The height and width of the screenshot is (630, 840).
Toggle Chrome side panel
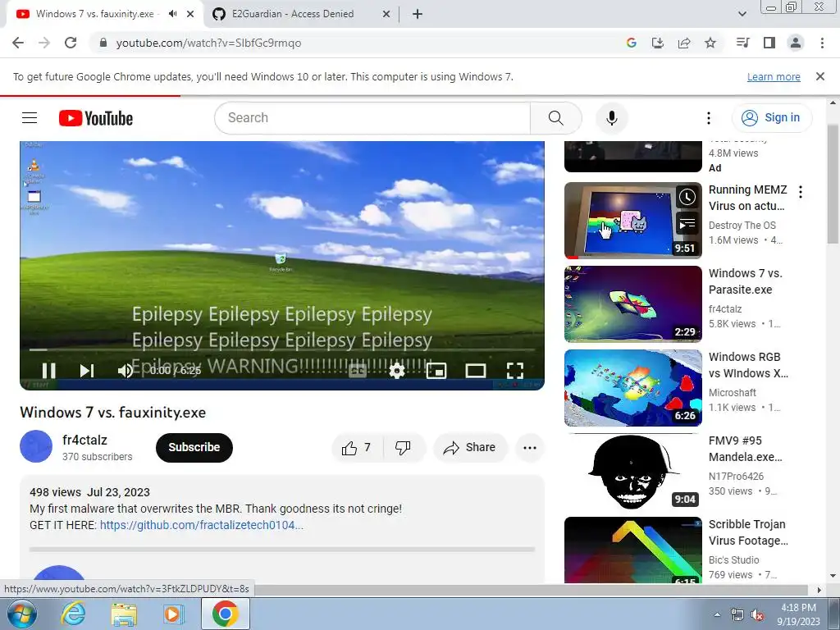pos(769,43)
